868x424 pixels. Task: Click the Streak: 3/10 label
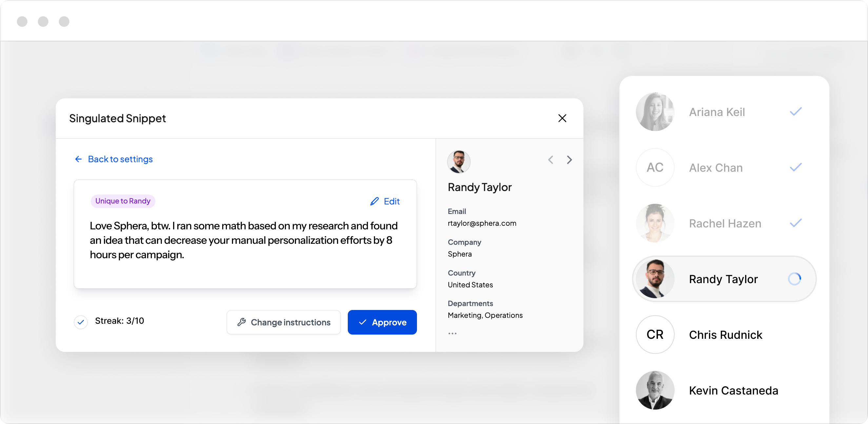pyautogui.click(x=120, y=320)
